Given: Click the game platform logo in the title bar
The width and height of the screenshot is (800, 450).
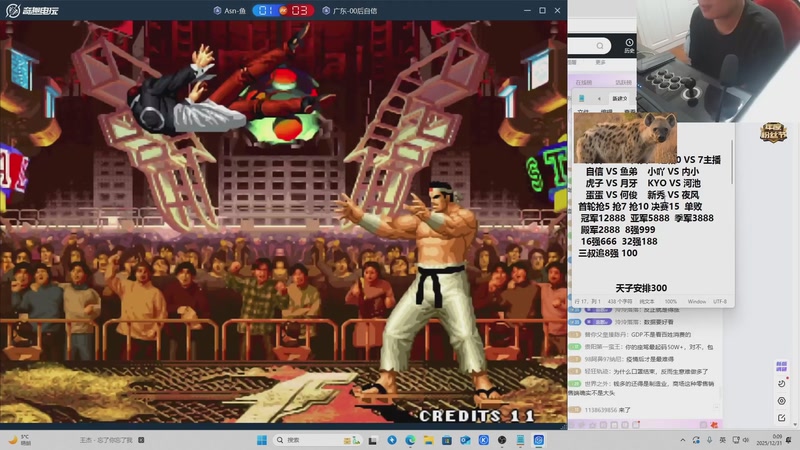Looking at the screenshot, I should pos(32,10).
